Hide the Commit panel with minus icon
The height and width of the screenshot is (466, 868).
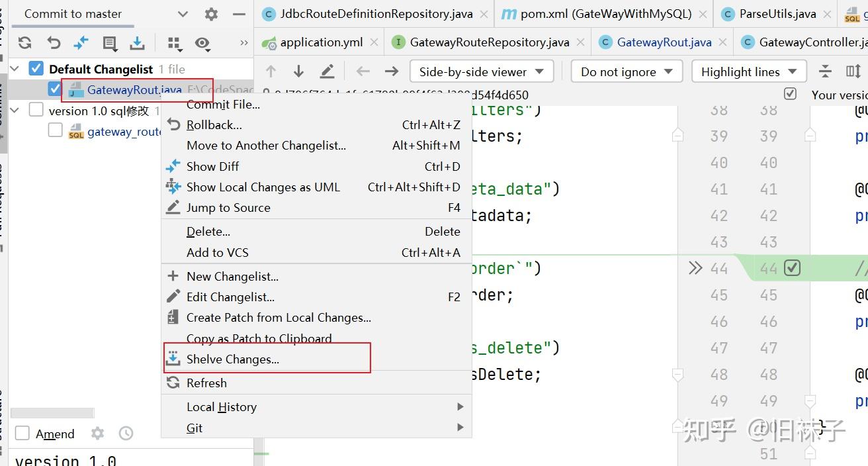[x=239, y=14]
